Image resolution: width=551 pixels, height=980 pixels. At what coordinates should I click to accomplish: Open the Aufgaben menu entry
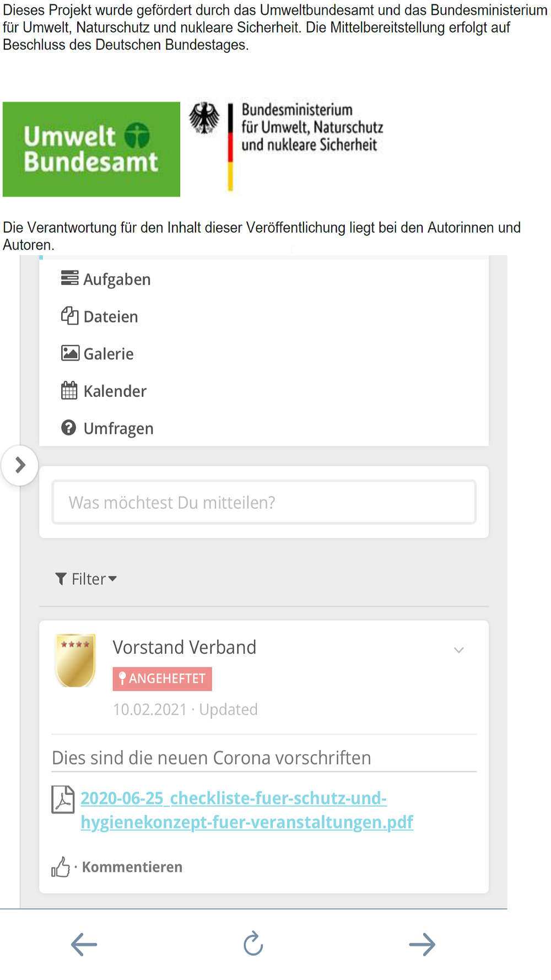(x=106, y=279)
